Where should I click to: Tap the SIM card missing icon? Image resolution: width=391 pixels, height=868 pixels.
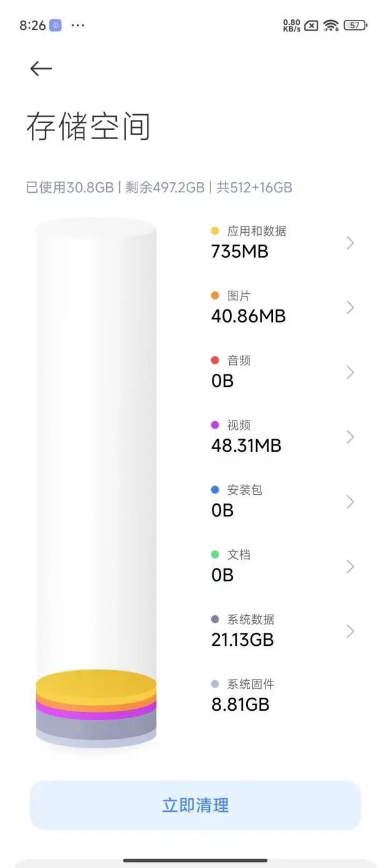pos(311,26)
